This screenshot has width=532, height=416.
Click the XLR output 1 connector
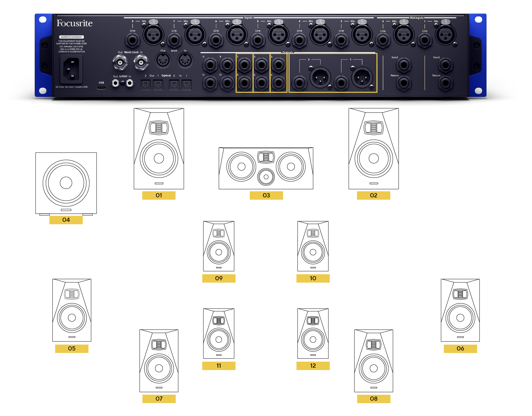pos(362,77)
